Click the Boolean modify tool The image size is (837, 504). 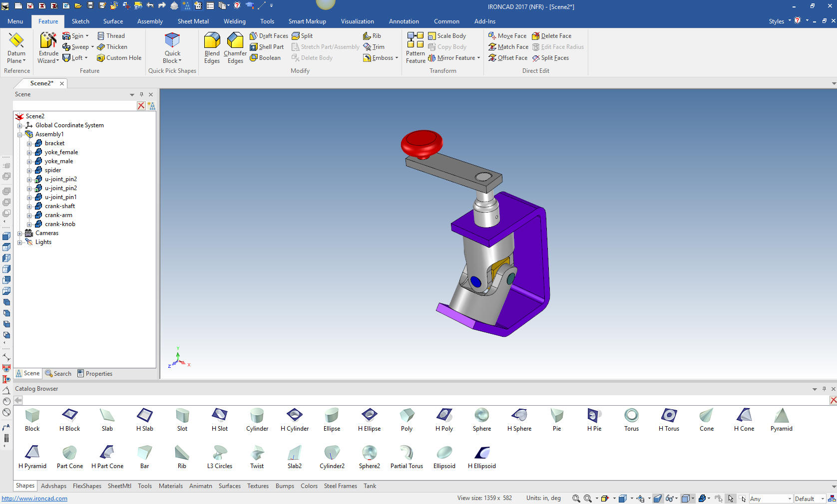[x=265, y=58]
